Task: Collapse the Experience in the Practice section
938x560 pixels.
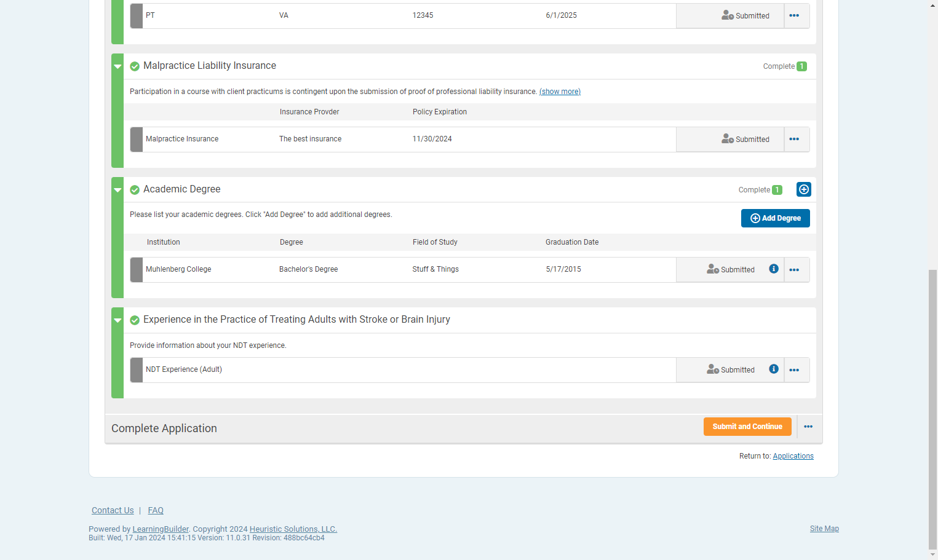Action: [117, 320]
